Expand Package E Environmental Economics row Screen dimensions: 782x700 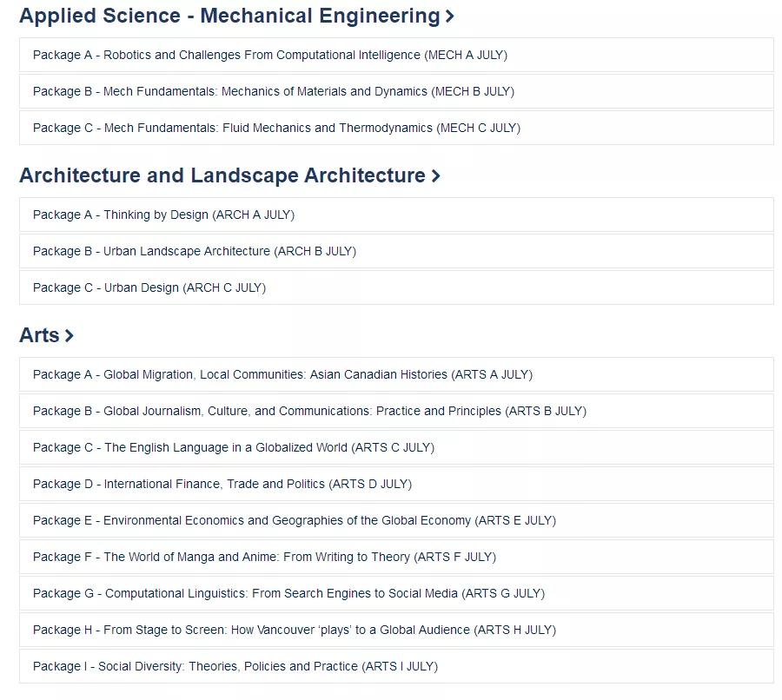(x=396, y=520)
